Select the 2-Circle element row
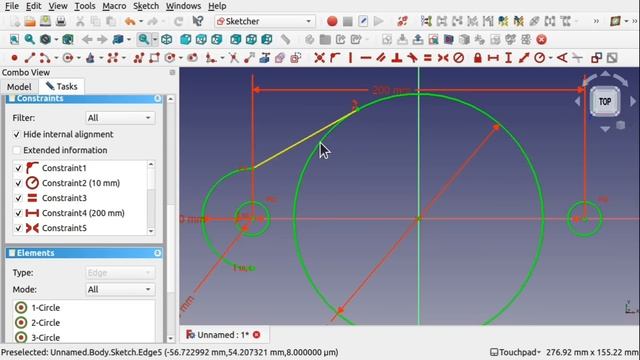640x360 pixels. pos(84,323)
